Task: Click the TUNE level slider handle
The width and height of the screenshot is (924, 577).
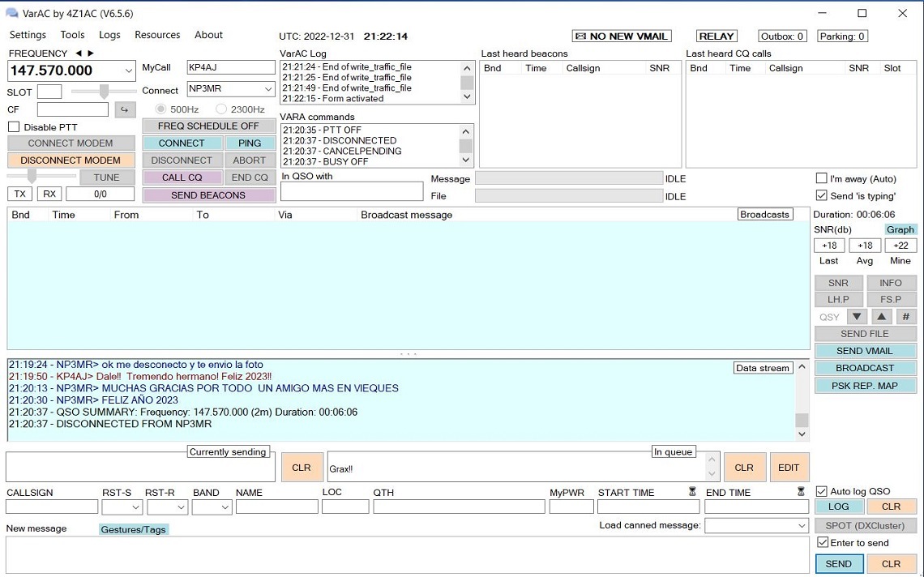Action: [32, 176]
